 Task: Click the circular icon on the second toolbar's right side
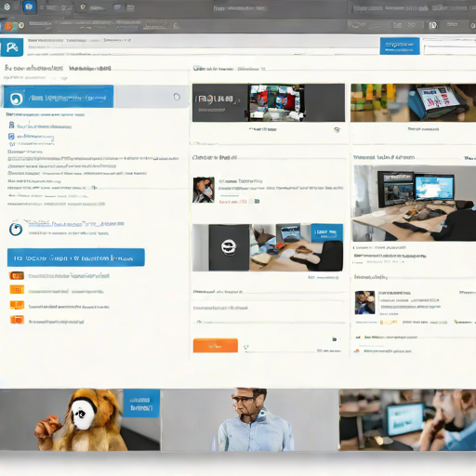(x=433, y=25)
